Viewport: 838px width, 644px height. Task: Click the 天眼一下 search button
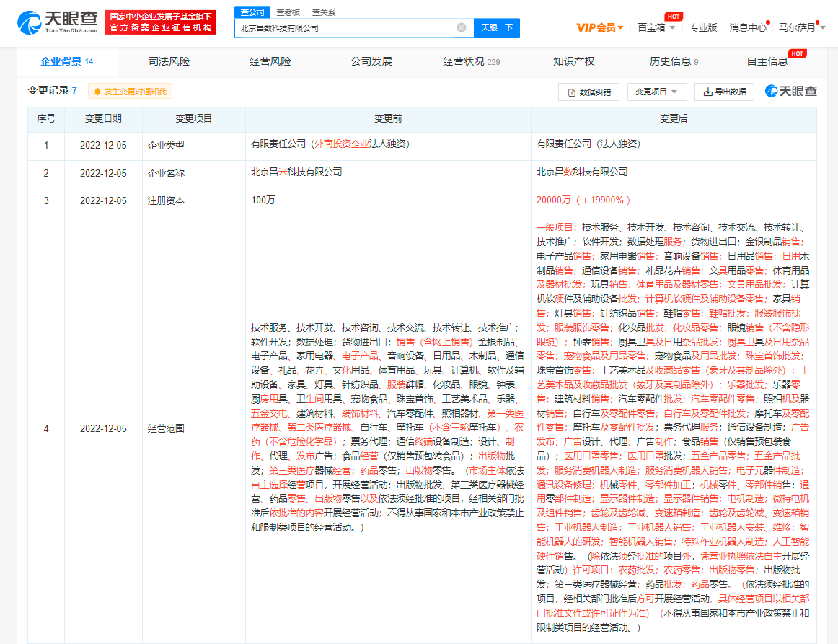point(496,28)
